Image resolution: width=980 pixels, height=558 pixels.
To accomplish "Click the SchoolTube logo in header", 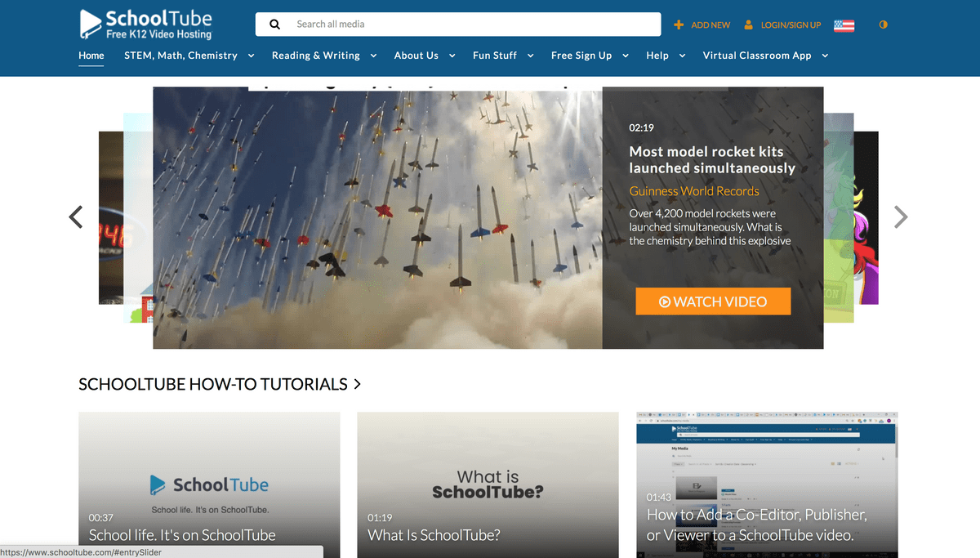I will (x=145, y=24).
